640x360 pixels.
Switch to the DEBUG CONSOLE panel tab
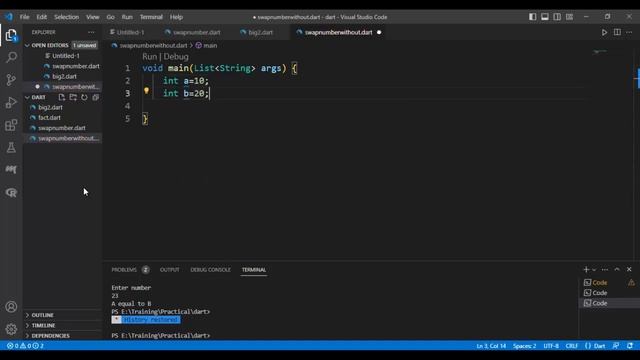[210, 270]
